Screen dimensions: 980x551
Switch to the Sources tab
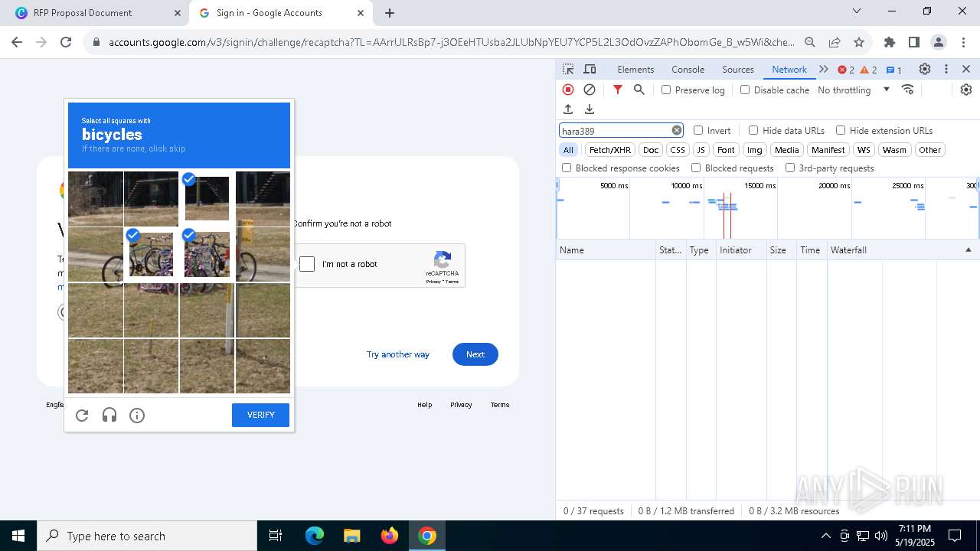pyautogui.click(x=738, y=69)
